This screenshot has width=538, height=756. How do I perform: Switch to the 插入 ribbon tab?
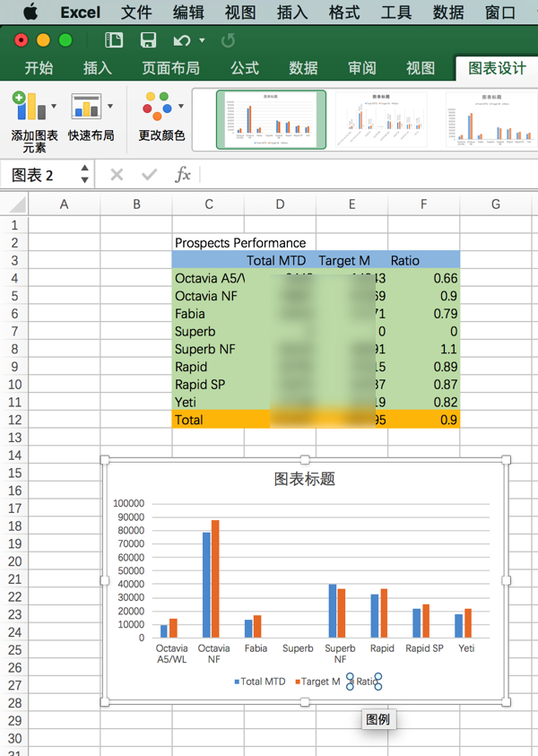point(98,68)
